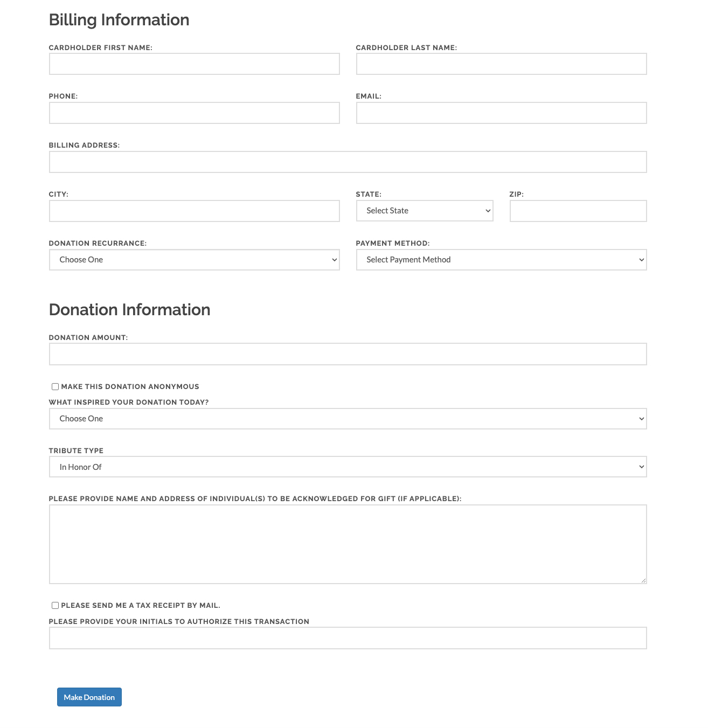Open the State dropdown
The width and height of the screenshot is (708, 728).
tap(424, 211)
